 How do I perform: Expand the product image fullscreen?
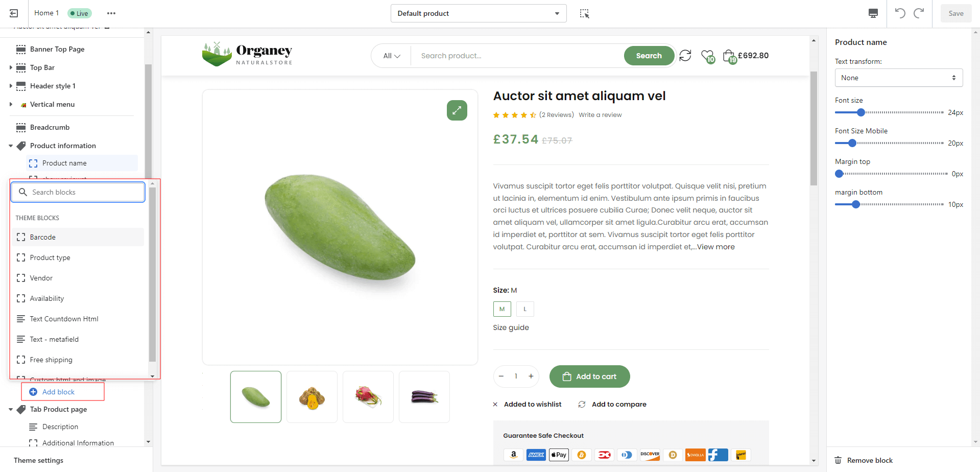tap(457, 110)
